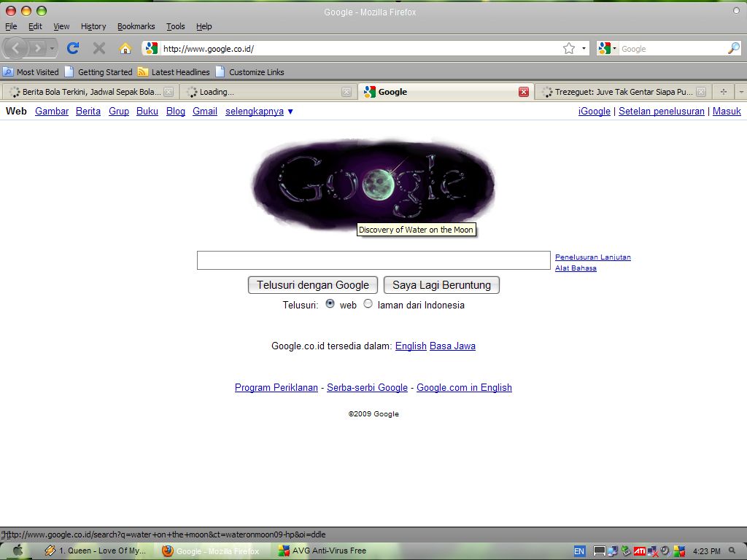Click the monitor display tray icon
This screenshot has height=560, width=747.
600,551
